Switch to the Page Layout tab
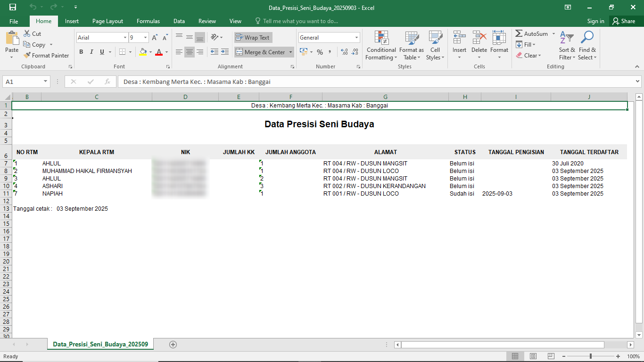This screenshot has height=362, width=644. click(107, 21)
